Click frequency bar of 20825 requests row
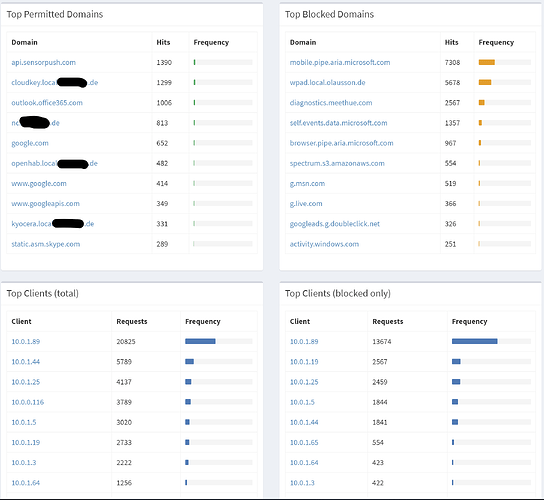544x500 pixels. [219, 341]
